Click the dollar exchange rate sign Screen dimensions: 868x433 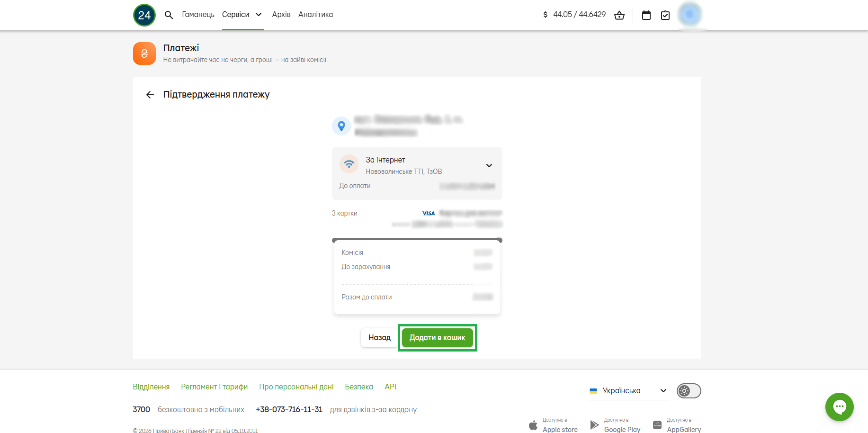click(546, 15)
